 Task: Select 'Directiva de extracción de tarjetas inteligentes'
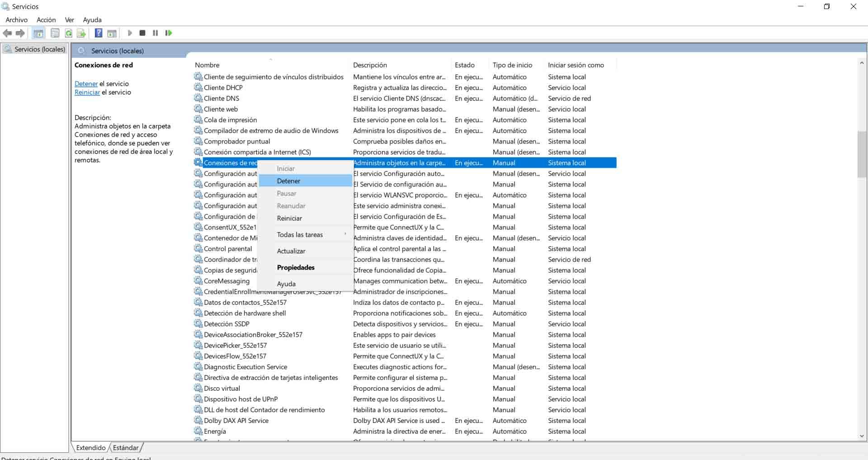271,378
